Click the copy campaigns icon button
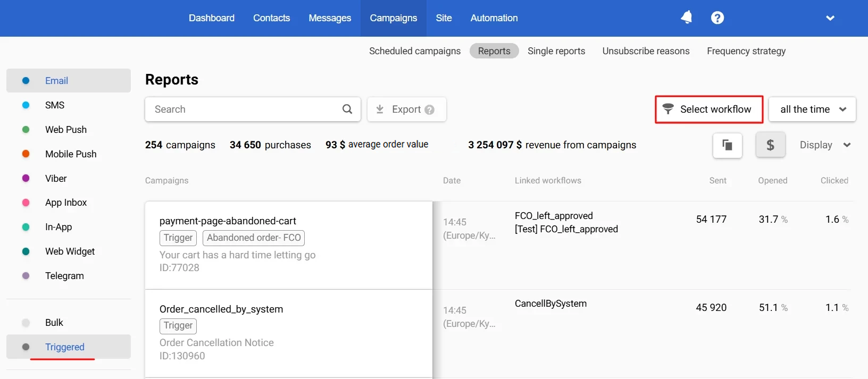868x379 pixels. click(x=727, y=145)
